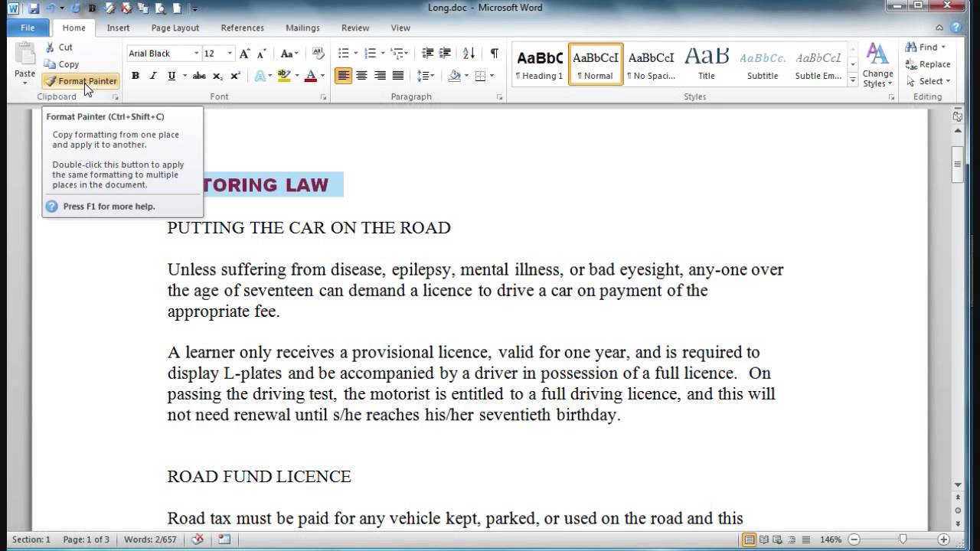This screenshot has height=551, width=980.
Task: Expand the font color dropdown arrow
Action: (322, 76)
